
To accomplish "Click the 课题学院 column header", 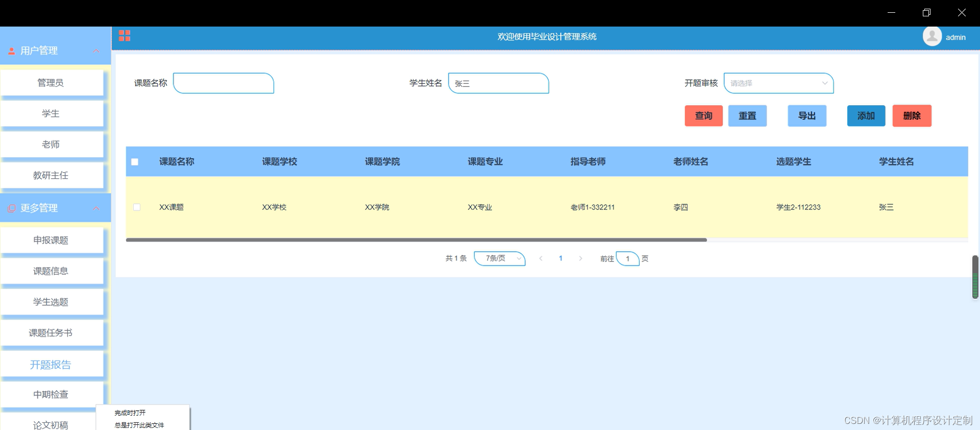I will 382,162.
